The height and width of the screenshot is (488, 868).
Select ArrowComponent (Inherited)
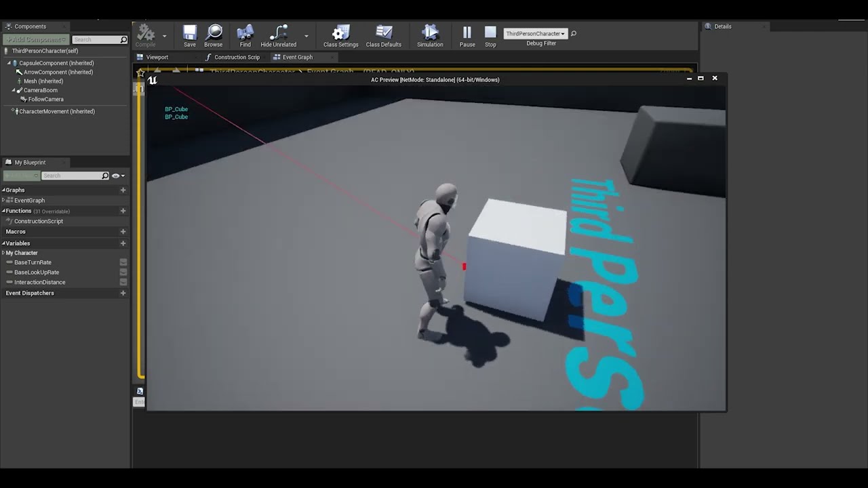(x=58, y=72)
